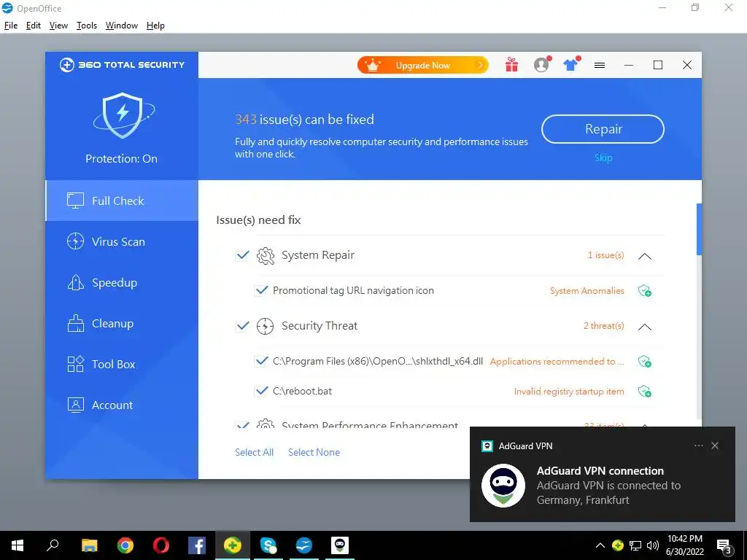Switch to OpenOffice taskbar icon

tap(304, 545)
